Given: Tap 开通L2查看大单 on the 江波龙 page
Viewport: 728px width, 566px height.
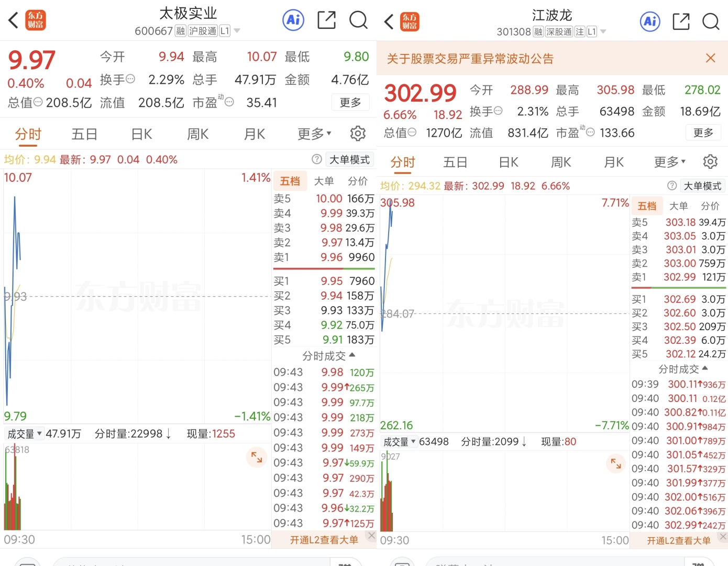Looking at the screenshot, I should point(679,541).
